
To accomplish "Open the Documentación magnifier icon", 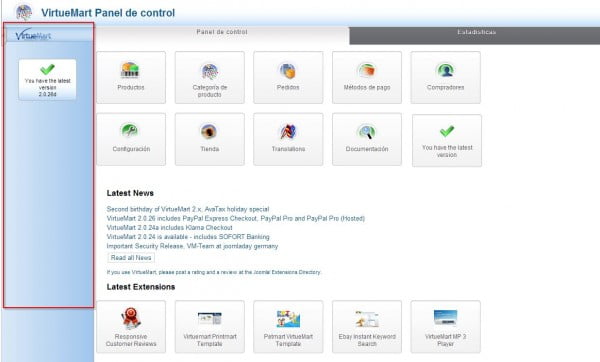I will click(367, 139).
